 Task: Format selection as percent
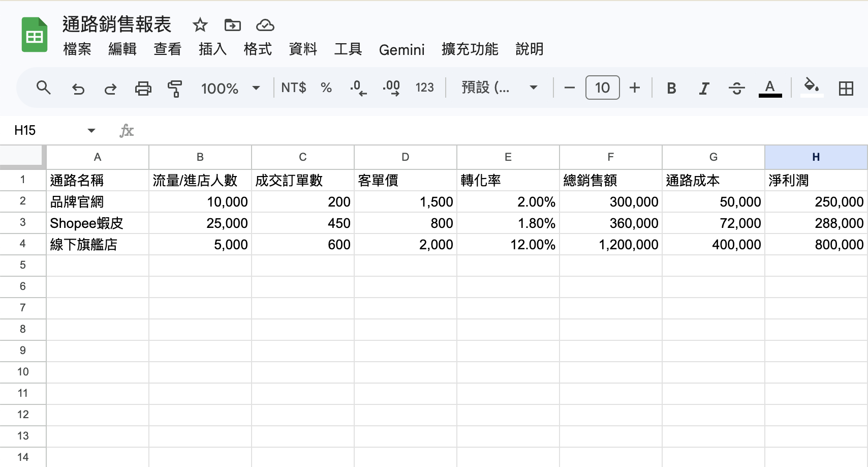326,87
